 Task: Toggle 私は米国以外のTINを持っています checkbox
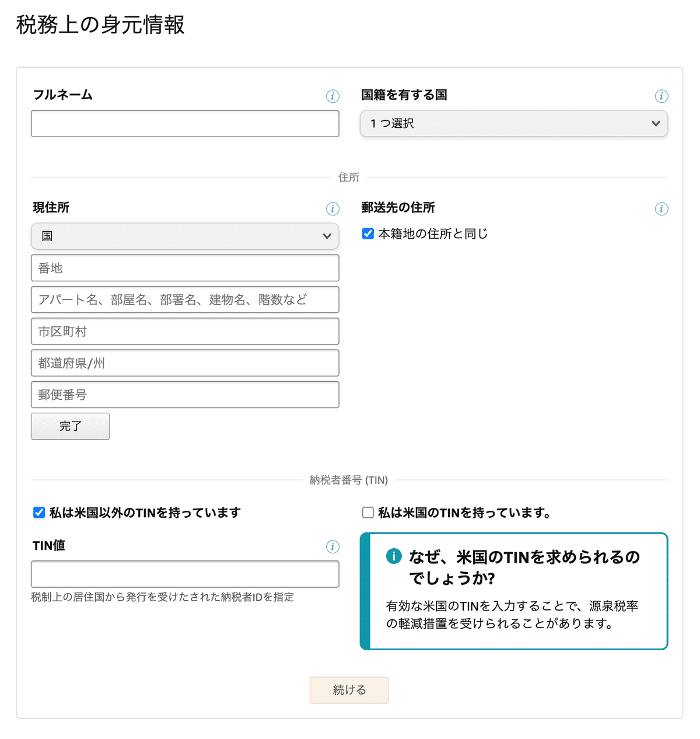coord(39,513)
